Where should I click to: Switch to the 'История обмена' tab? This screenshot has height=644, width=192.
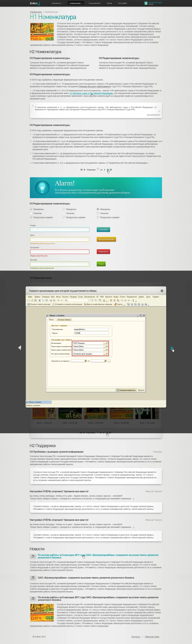point(64,320)
